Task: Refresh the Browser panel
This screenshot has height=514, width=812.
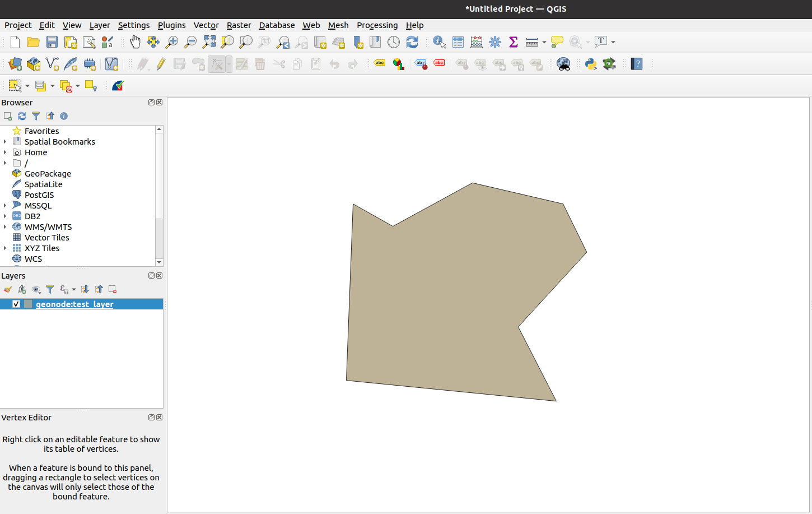Action: pyautogui.click(x=22, y=116)
